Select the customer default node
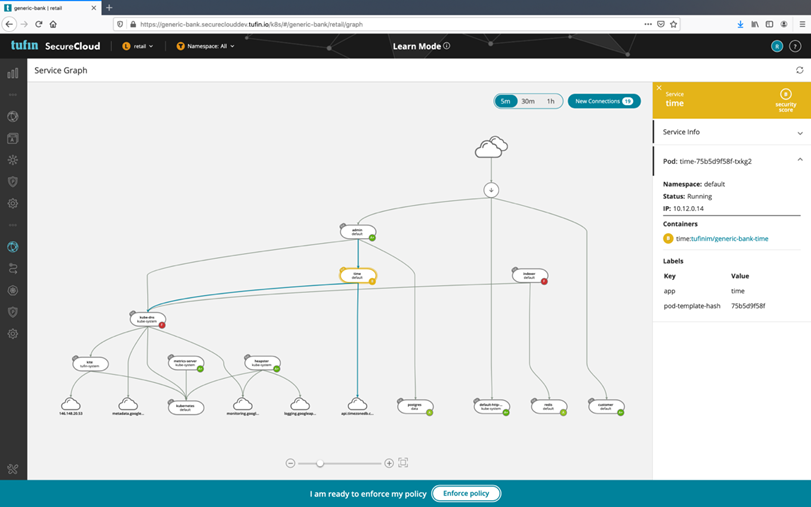The image size is (811, 507). 606,407
